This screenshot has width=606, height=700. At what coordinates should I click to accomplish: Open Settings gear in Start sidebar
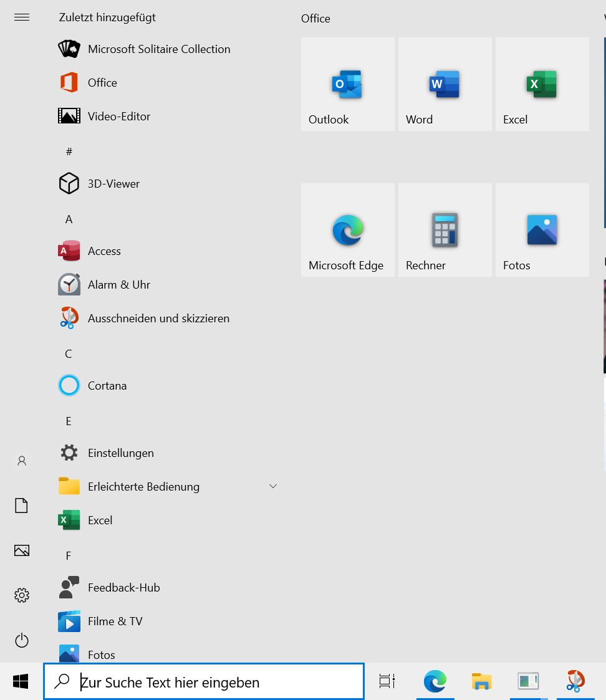(22, 595)
